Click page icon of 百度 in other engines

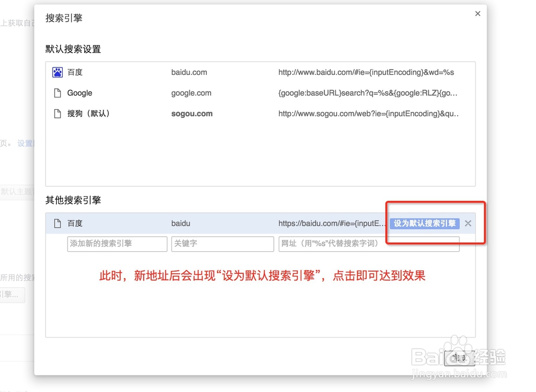tap(57, 223)
